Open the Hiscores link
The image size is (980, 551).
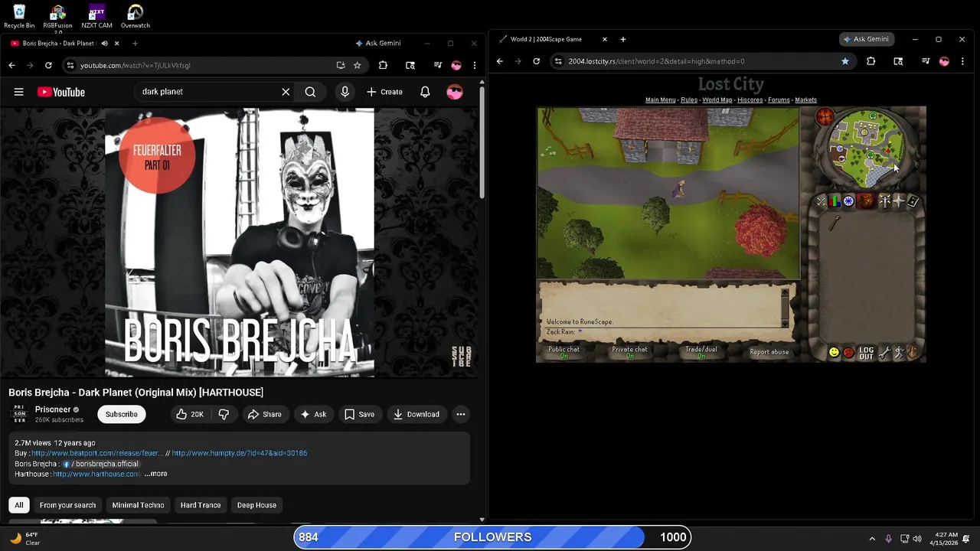[750, 99]
